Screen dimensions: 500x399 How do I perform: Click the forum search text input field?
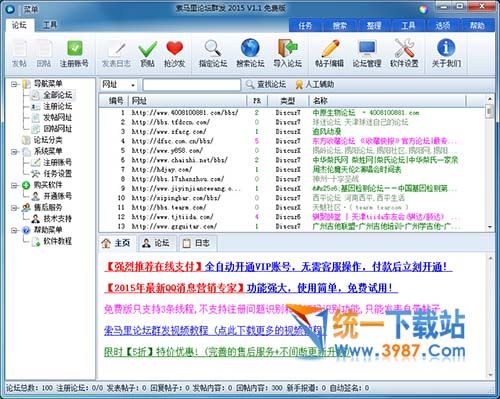click(192, 85)
